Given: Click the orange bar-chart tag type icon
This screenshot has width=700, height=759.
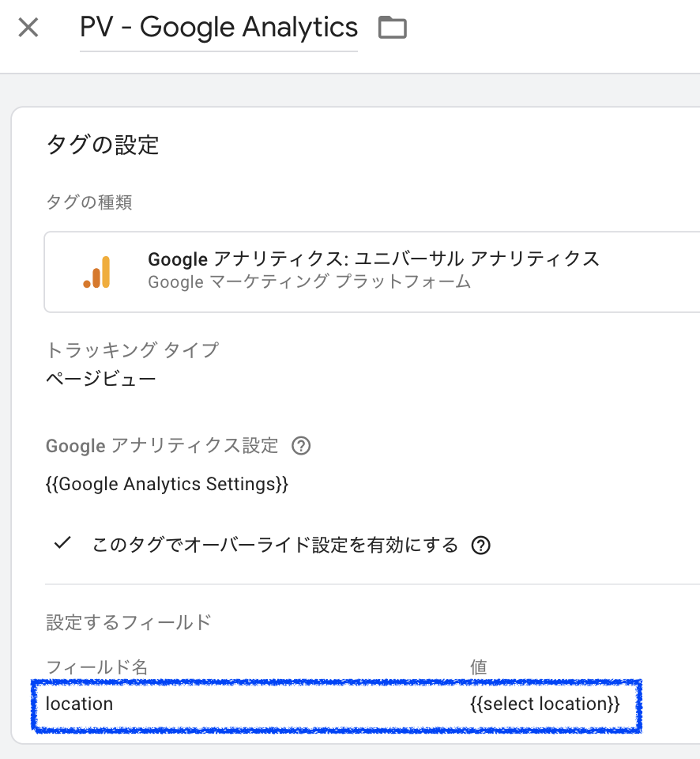Looking at the screenshot, I should tap(95, 271).
